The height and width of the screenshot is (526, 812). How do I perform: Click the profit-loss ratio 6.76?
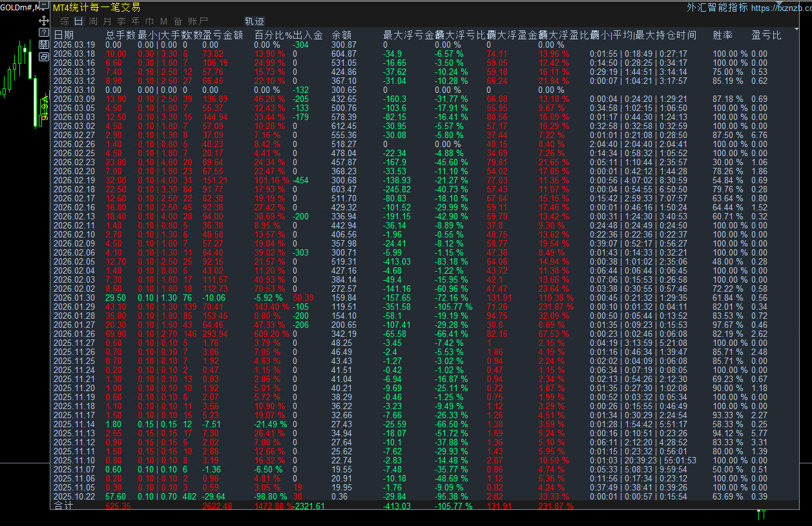[760, 135]
